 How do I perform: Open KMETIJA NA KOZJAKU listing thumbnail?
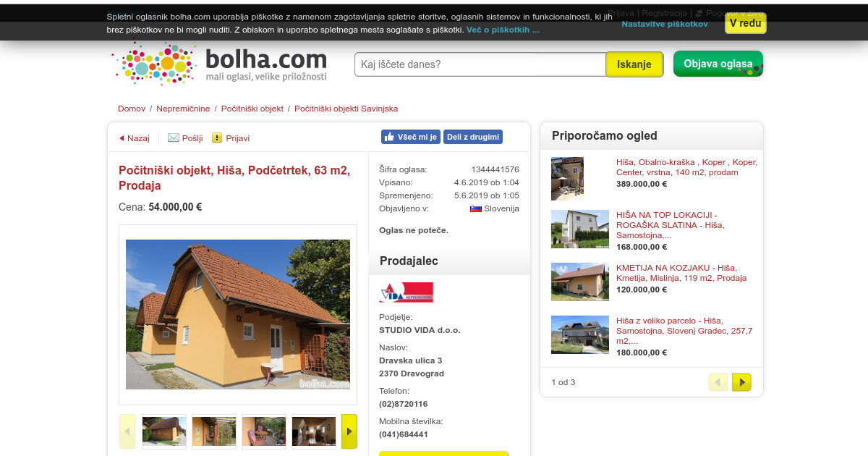click(x=580, y=282)
